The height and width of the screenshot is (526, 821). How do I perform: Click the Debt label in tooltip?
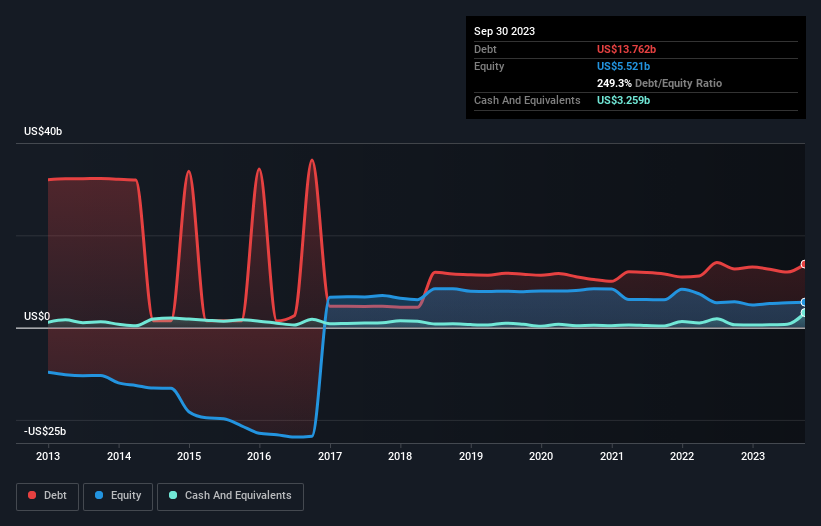(x=485, y=49)
